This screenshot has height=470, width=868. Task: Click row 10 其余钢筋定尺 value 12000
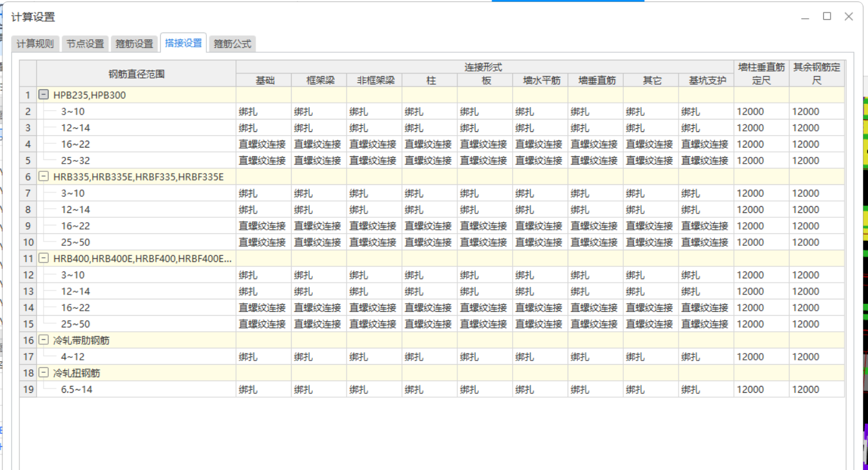click(x=817, y=242)
